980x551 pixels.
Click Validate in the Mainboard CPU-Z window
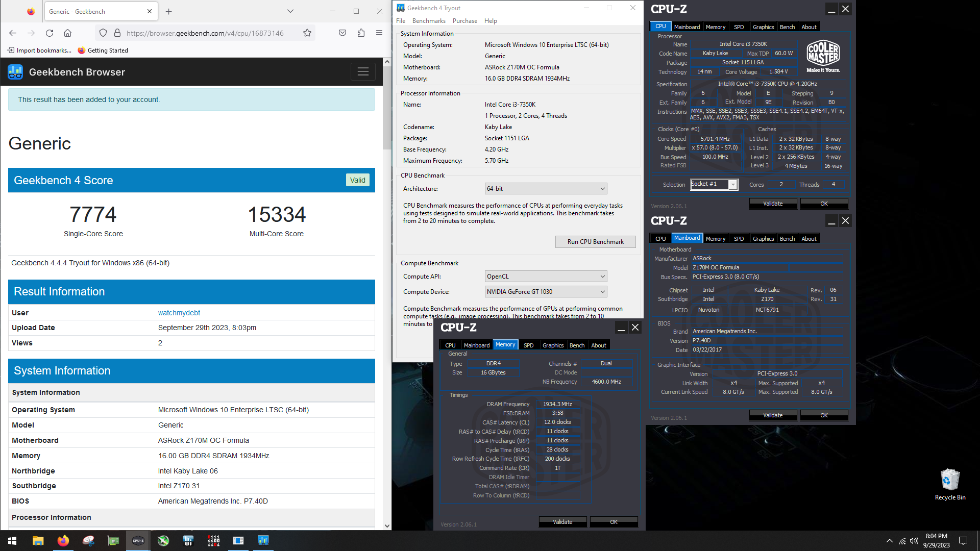(x=773, y=415)
